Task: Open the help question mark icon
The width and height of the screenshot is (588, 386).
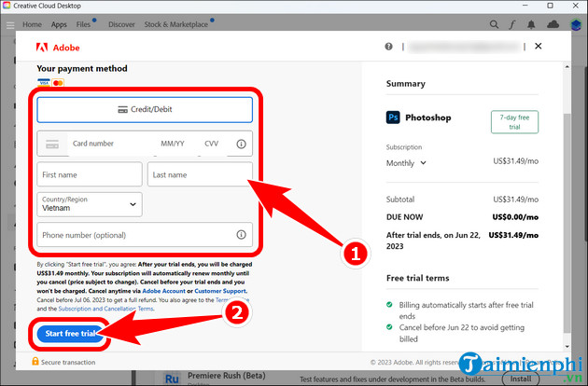Action: [x=388, y=47]
